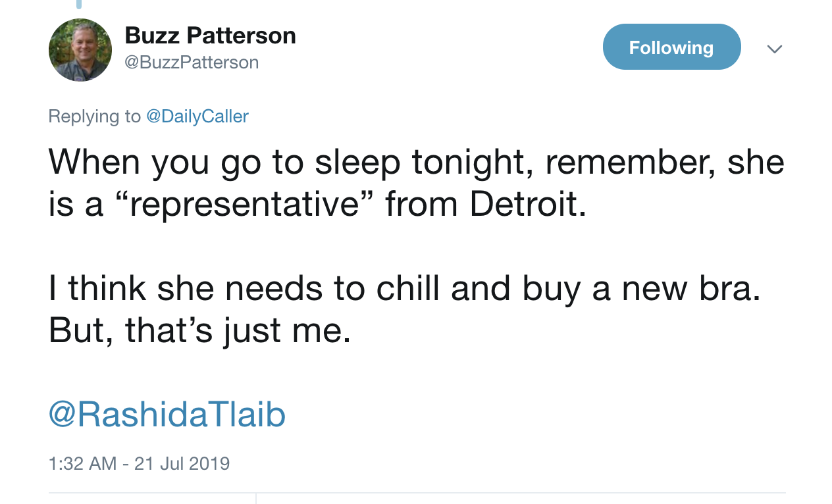Expand the downward chevron next to Following
832x504 pixels.
click(x=775, y=49)
